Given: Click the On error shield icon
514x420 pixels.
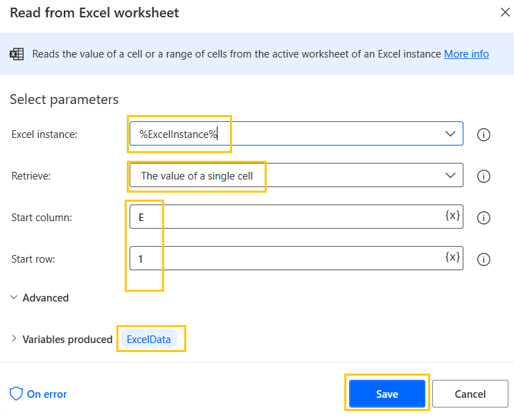Looking at the screenshot, I should click(16, 394).
